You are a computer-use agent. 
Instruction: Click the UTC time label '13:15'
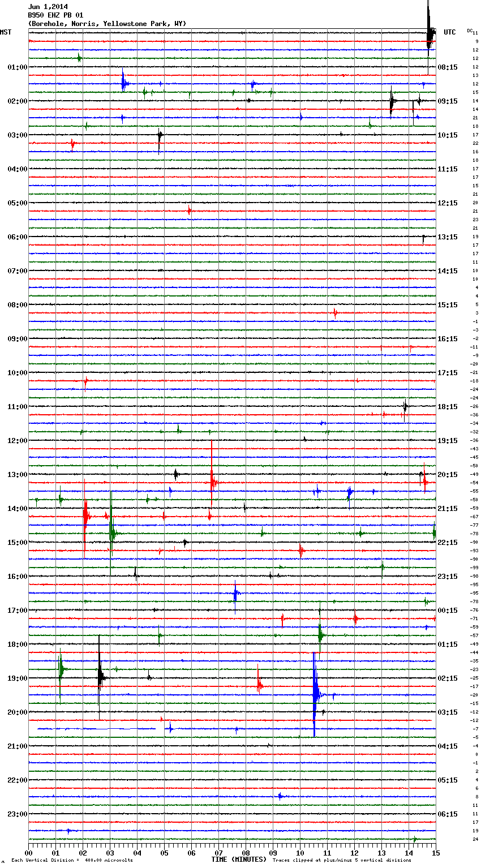click(448, 237)
